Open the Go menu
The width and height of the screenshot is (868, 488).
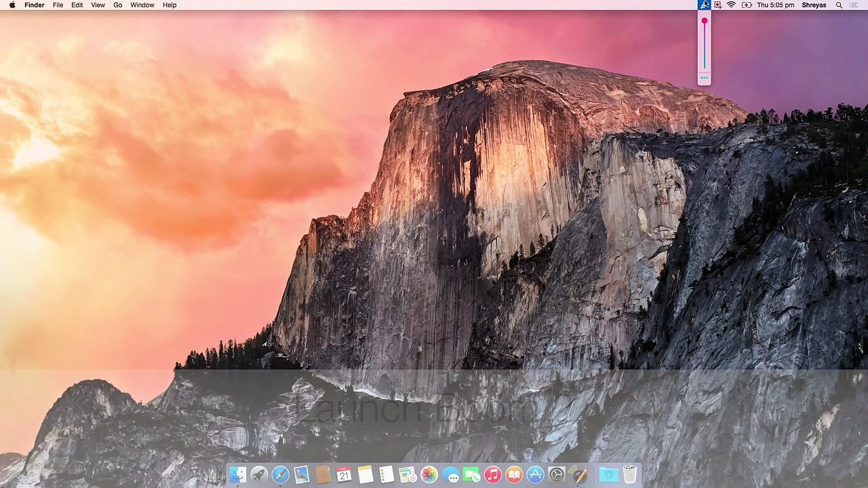[118, 5]
